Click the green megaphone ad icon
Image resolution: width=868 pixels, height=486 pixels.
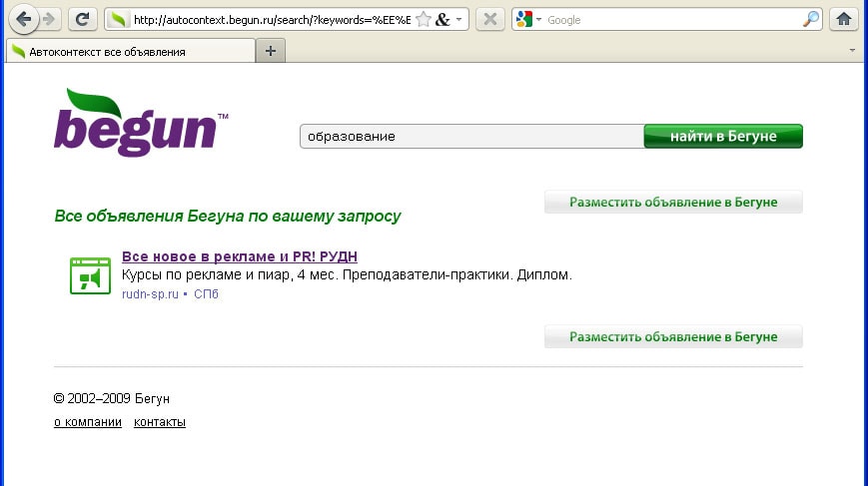[x=90, y=275]
